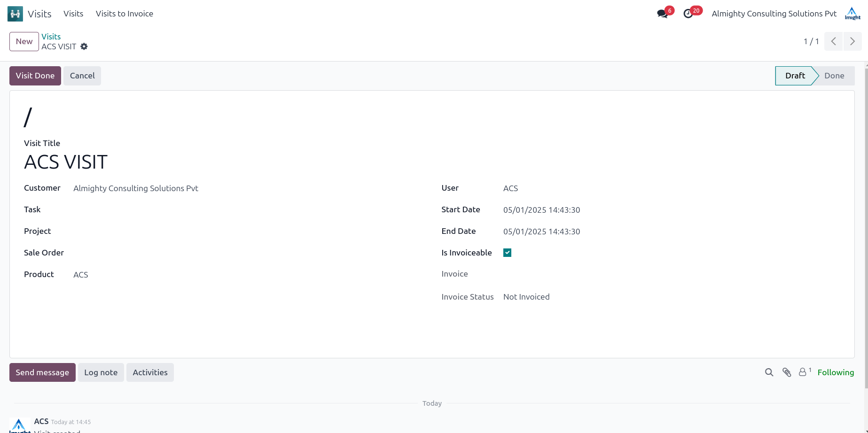Click the Visit Done button
Screen dimensions: 868x433
click(x=35, y=76)
